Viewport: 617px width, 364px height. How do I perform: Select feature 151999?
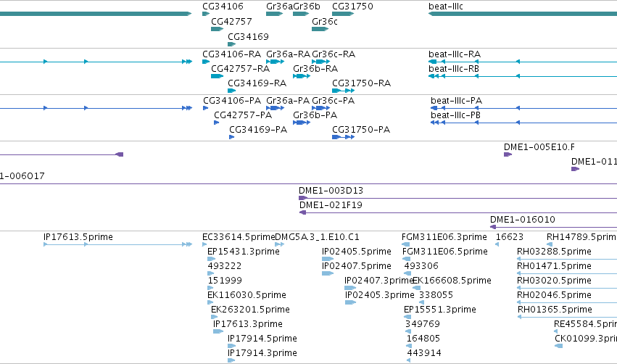[x=225, y=280]
